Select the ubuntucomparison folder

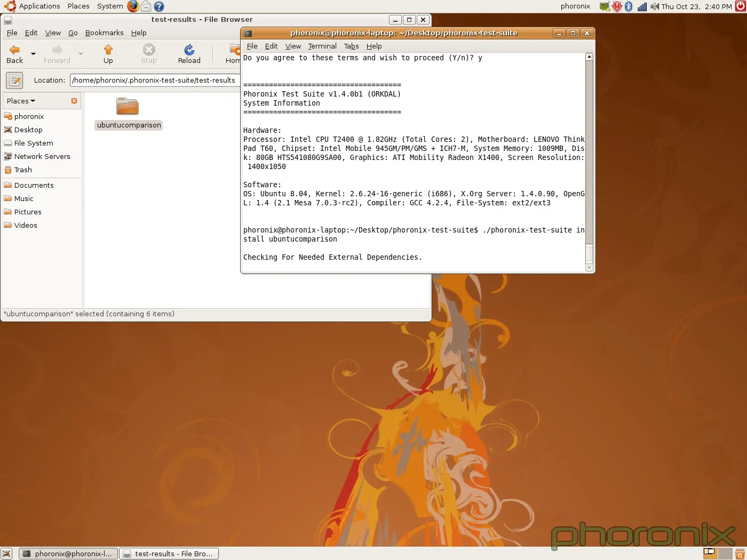tap(128, 113)
